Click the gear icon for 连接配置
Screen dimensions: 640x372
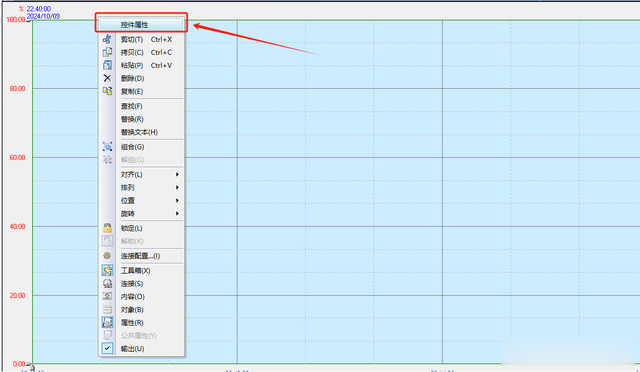click(x=107, y=256)
